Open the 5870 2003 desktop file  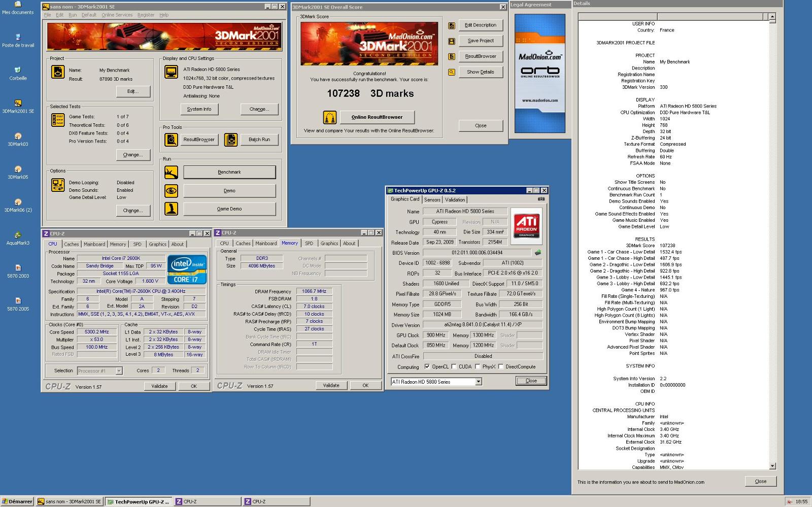18,271
